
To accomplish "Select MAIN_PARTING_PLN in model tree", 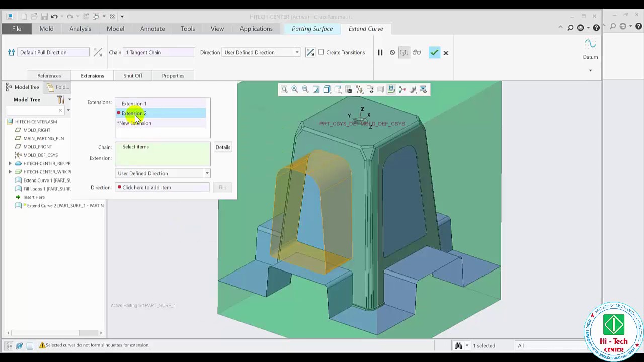I will point(43,138).
